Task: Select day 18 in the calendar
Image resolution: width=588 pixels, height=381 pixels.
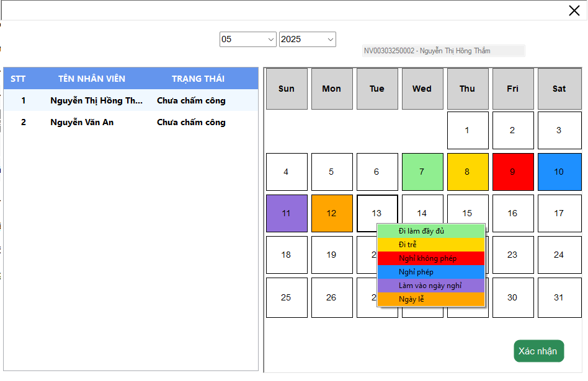Action: 287,255
